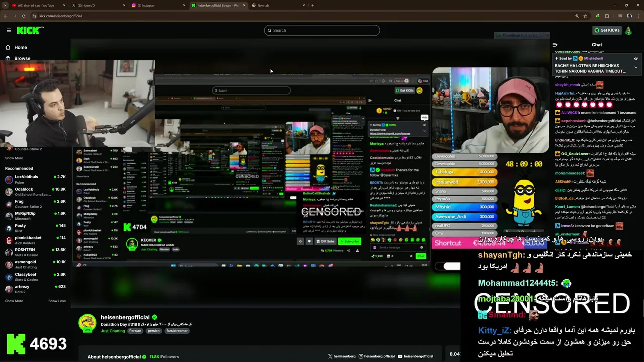
Task: Click the Get KICKs button
Action: click(607, 30)
